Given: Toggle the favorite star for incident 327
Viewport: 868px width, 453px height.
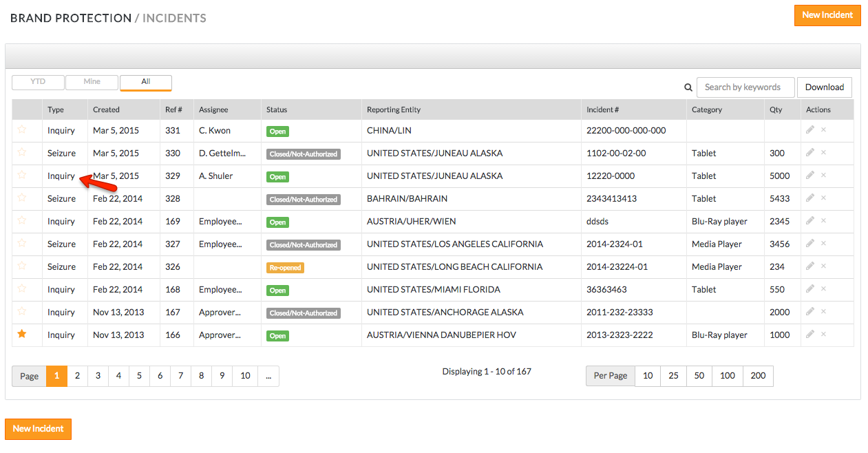Looking at the screenshot, I should coord(22,243).
